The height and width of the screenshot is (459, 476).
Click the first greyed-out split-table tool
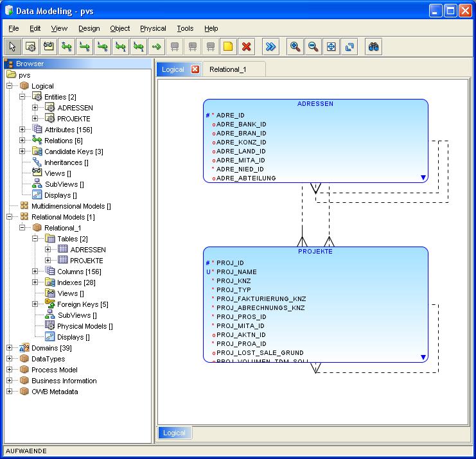click(x=175, y=47)
